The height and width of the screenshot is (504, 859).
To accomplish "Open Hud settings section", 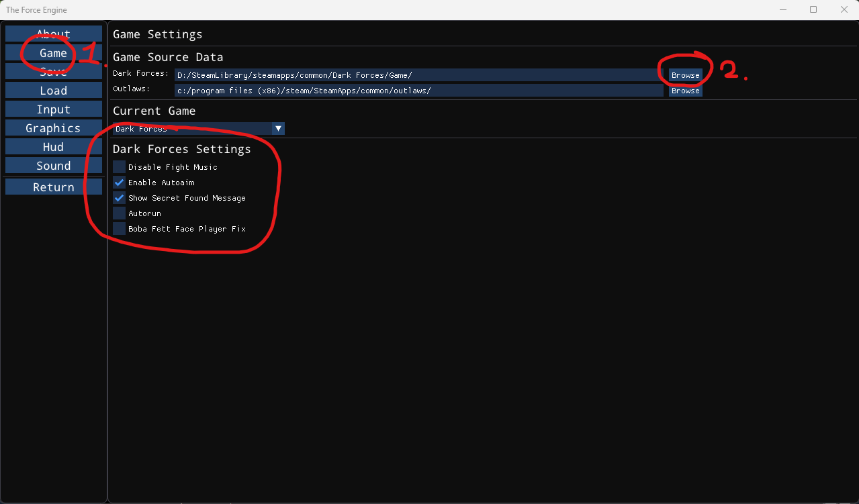I will [x=54, y=146].
